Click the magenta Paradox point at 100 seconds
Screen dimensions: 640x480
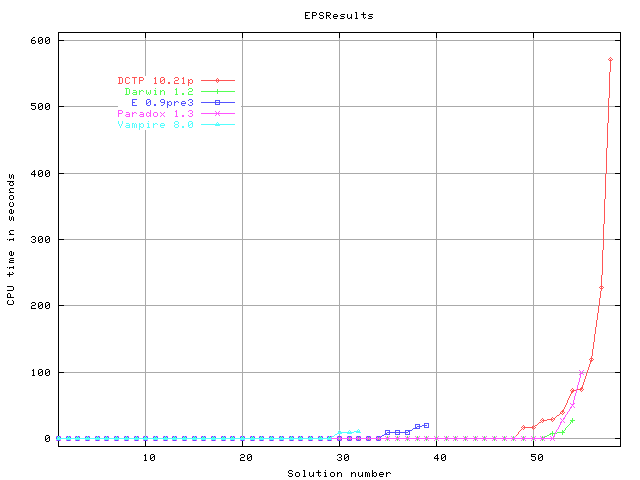(x=582, y=373)
